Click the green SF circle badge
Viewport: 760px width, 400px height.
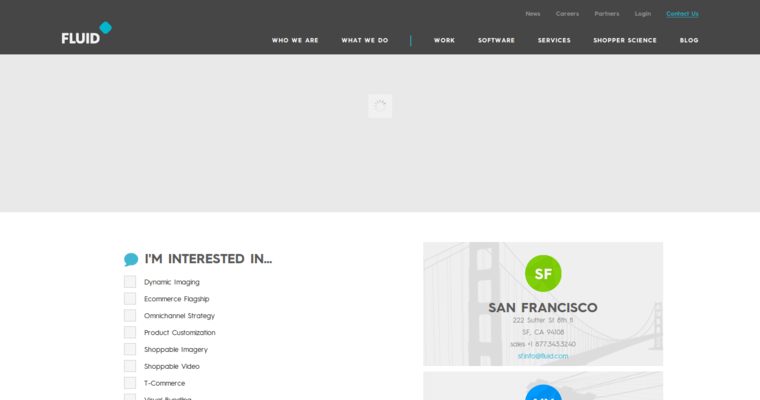(x=543, y=273)
